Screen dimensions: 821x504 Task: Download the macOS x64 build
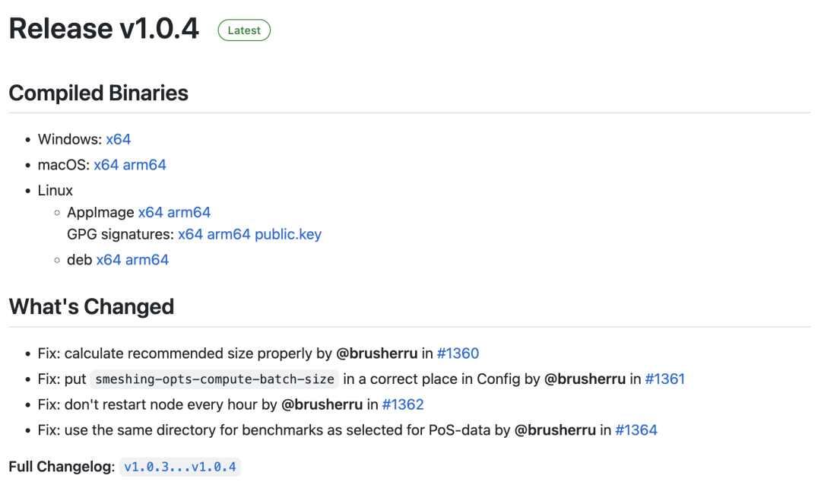click(106, 165)
